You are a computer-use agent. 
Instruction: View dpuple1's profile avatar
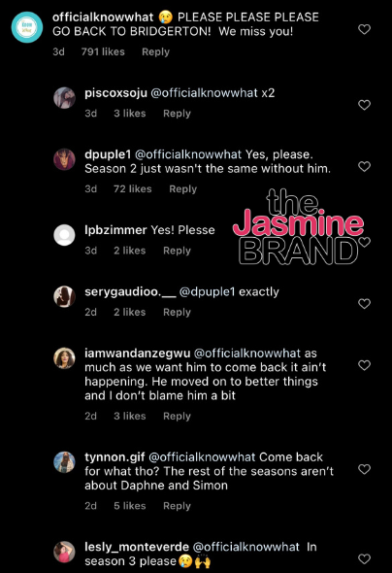point(64,159)
